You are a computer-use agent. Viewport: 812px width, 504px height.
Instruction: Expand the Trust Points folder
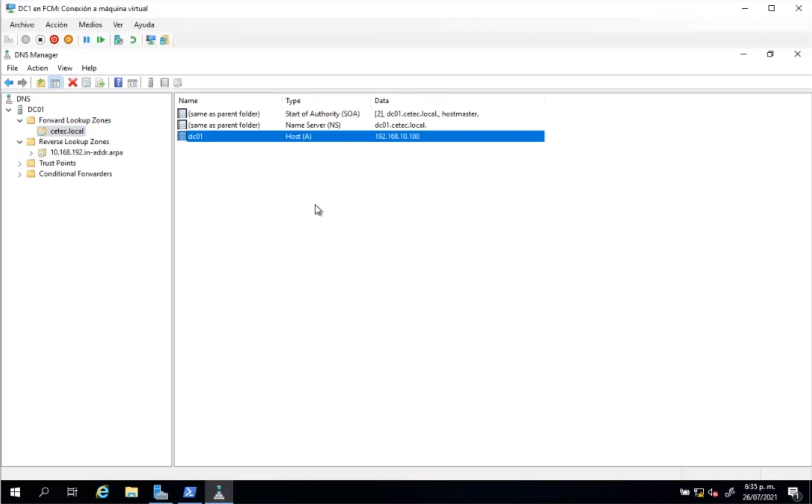point(20,163)
